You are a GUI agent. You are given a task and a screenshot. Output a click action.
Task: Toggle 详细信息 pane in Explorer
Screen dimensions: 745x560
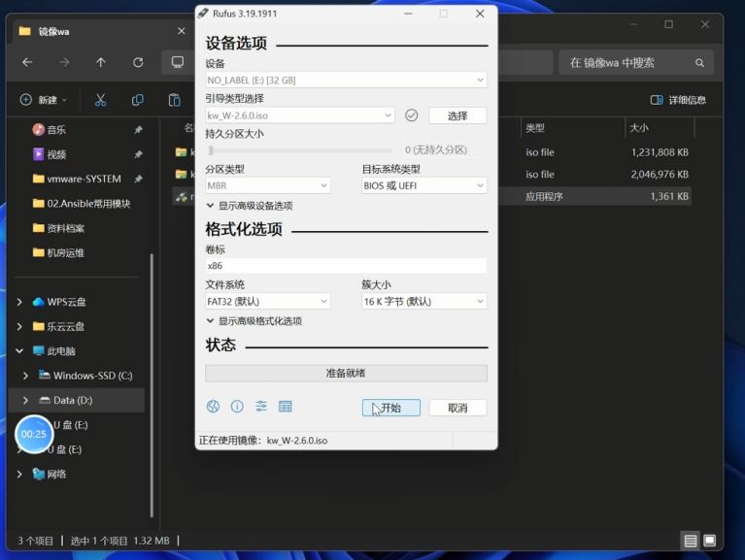(x=678, y=100)
